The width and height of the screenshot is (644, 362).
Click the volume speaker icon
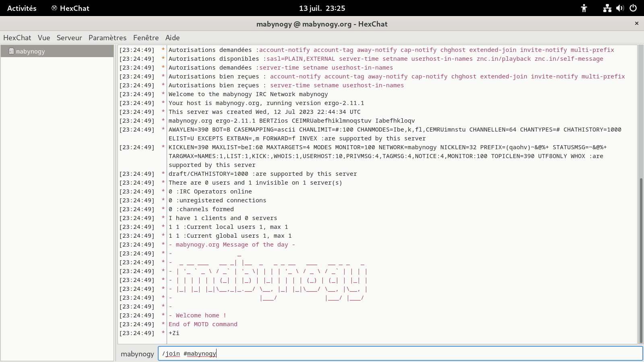point(620,8)
